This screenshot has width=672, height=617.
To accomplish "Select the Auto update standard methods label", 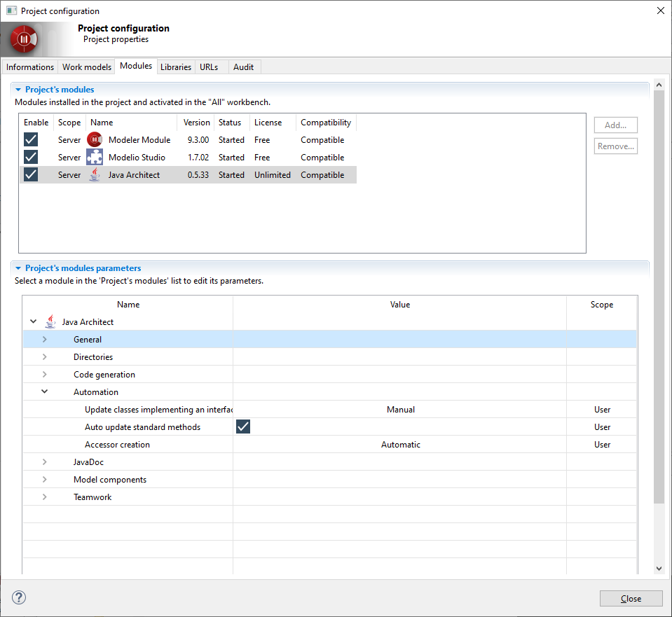I will (x=142, y=427).
